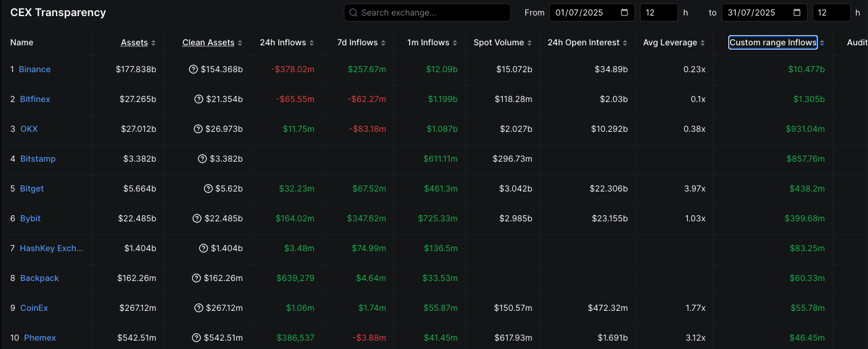Sort table by 24h Open Interest
Viewport: 868px width, 349px height.
coord(588,43)
